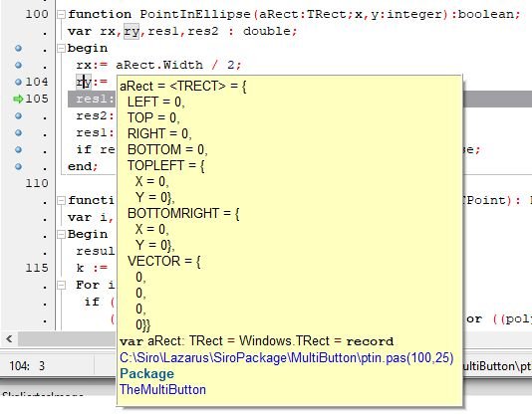Toggle breakpoint dot on the if re line
Image resolution: width=532 pixels, height=416 pixels.
click(18, 149)
